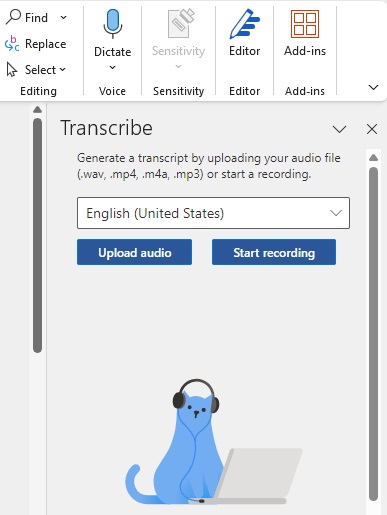The height and width of the screenshot is (515, 387).
Task: Click the Editor button label
Action: click(x=245, y=51)
